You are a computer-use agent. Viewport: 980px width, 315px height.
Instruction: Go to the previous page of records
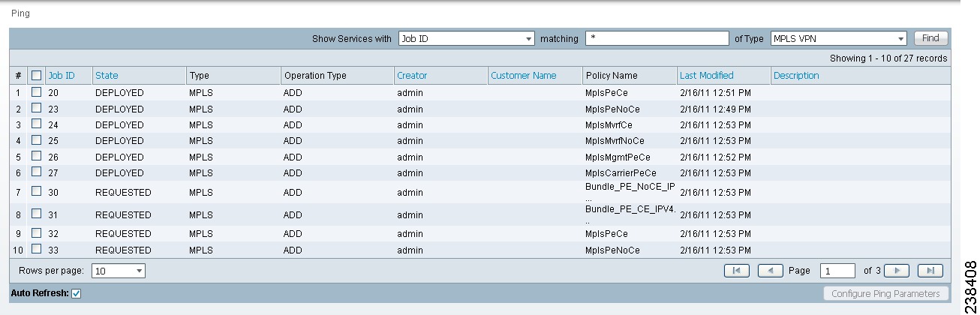click(770, 271)
